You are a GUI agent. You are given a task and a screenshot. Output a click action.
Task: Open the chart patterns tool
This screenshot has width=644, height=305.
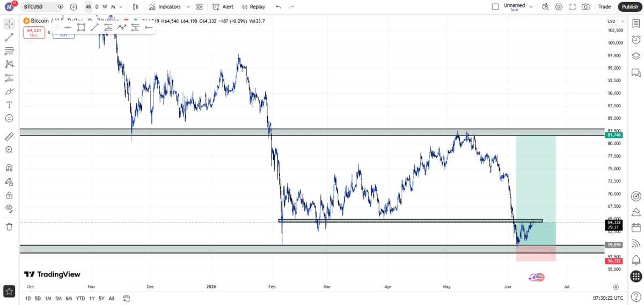click(9, 64)
